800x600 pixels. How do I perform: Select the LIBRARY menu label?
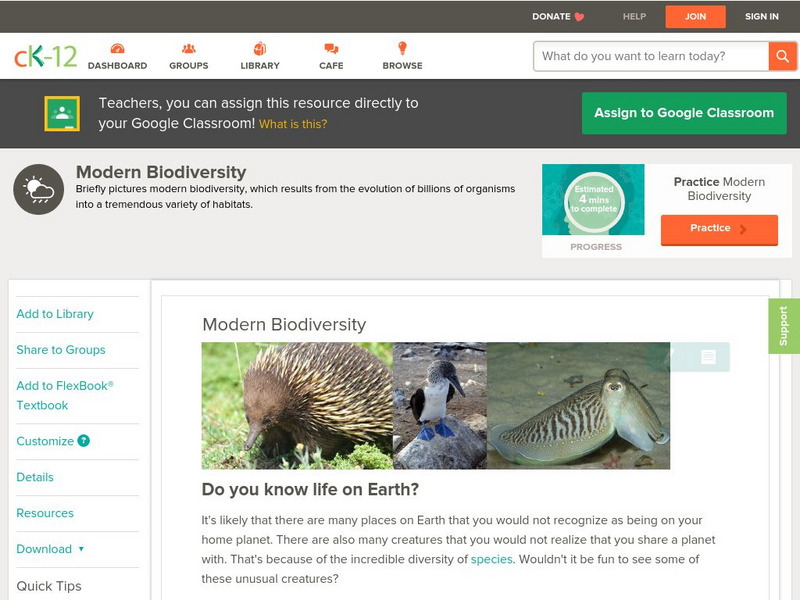coord(260,66)
